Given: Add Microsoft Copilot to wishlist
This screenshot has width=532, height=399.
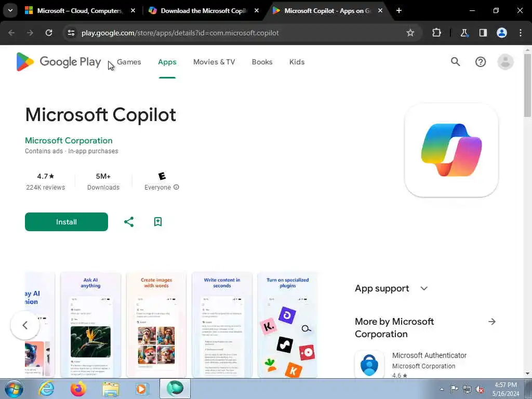Looking at the screenshot, I should pyautogui.click(x=158, y=222).
